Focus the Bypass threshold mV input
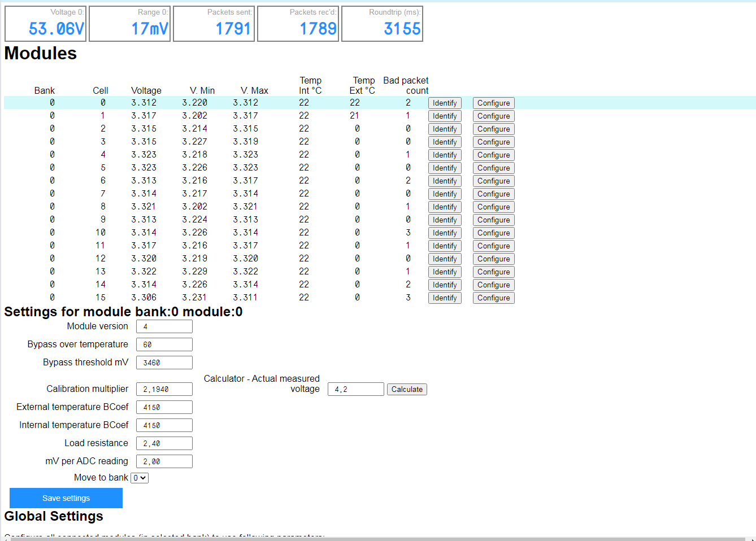The width and height of the screenshot is (756, 541). pos(164,363)
